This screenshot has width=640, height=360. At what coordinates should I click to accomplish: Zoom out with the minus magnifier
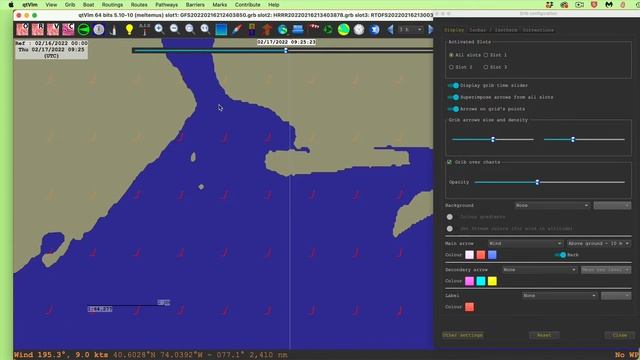175,29
